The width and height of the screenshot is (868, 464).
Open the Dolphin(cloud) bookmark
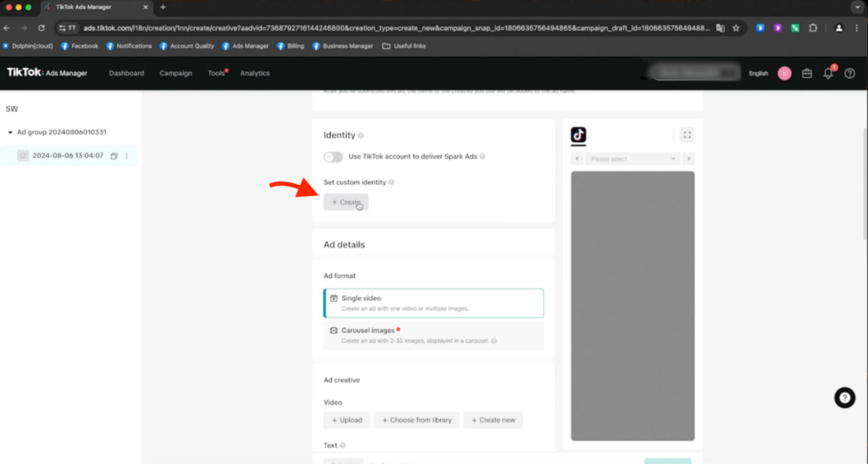click(x=28, y=46)
